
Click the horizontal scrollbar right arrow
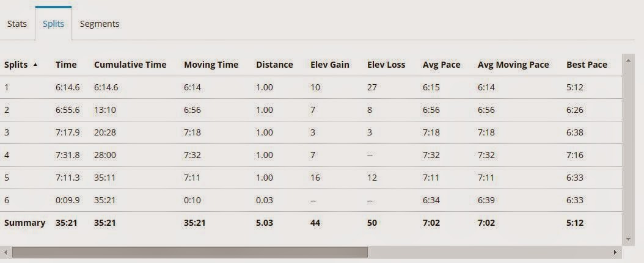pyautogui.click(x=615, y=252)
